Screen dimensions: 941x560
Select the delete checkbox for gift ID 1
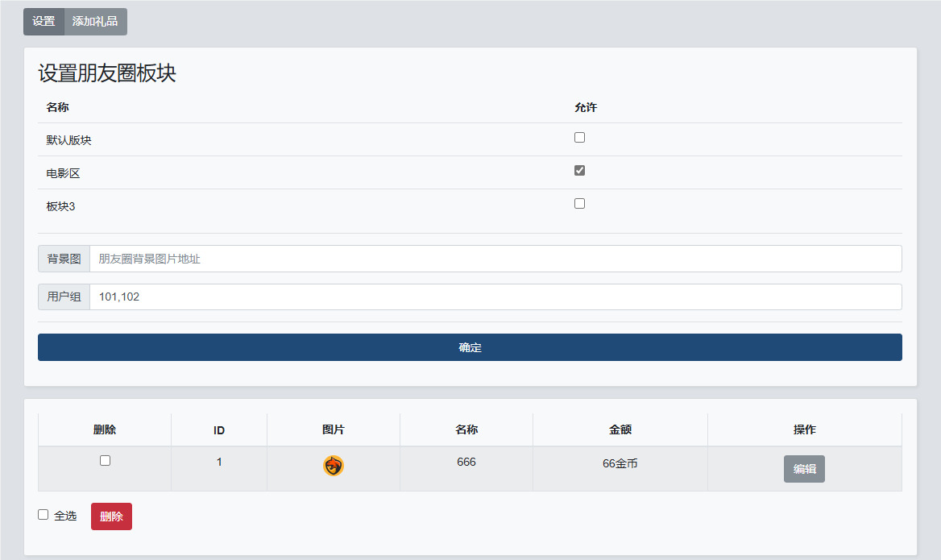pos(105,461)
